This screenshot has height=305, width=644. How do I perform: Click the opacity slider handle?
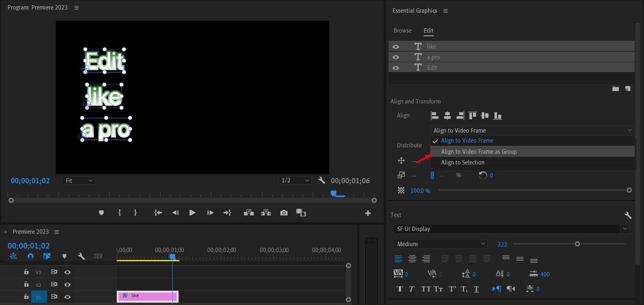click(629, 190)
